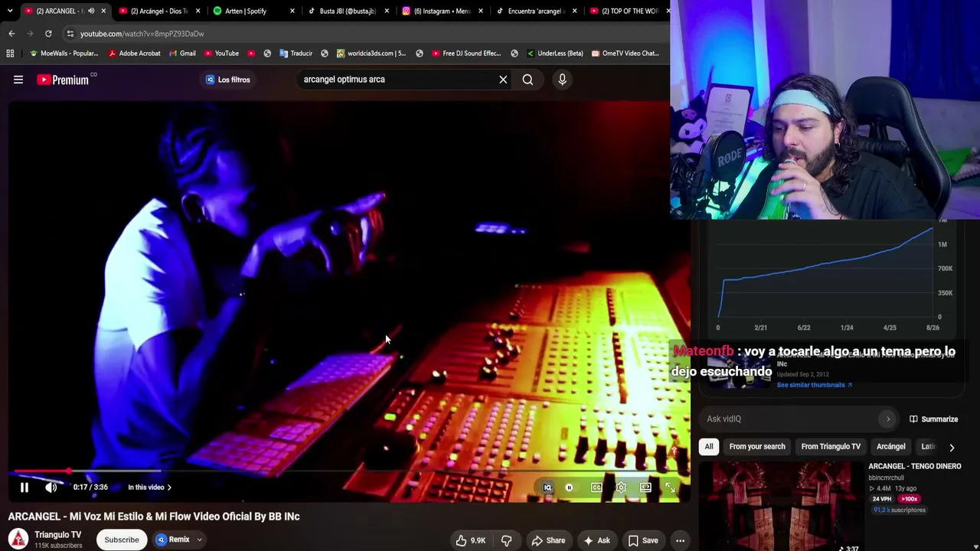The image size is (980, 551).
Task: Subscribe to Triangulo TV
Action: tap(122, 540)
